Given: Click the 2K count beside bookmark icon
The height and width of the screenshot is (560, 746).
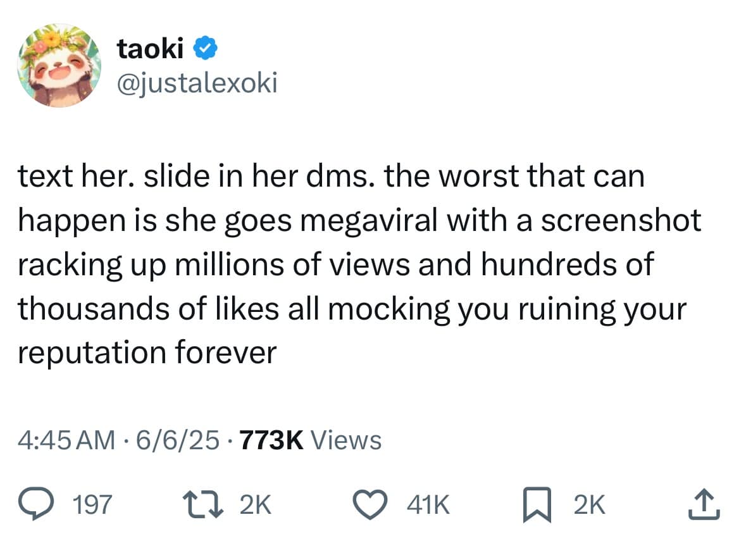Looking at the screenshot, I should (x=589, y=505).
